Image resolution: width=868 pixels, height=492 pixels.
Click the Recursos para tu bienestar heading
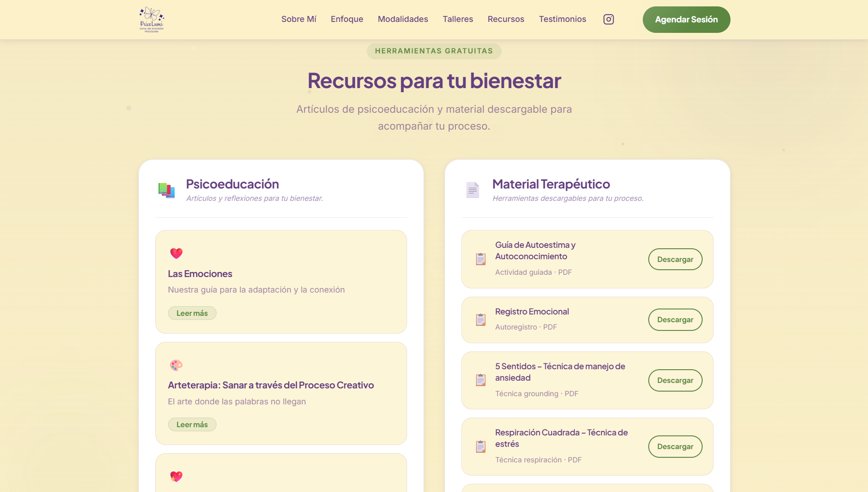pyautogui.click(x=434, y=81)
